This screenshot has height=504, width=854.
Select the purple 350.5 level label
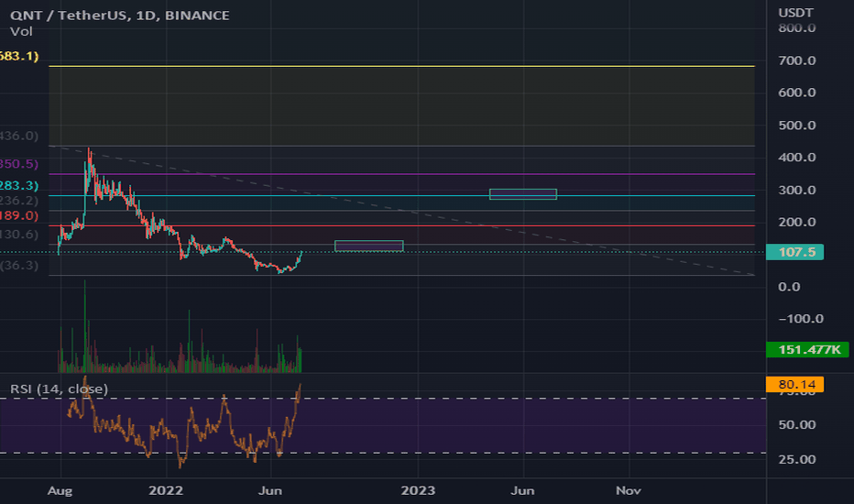click(x=19, y=164)
